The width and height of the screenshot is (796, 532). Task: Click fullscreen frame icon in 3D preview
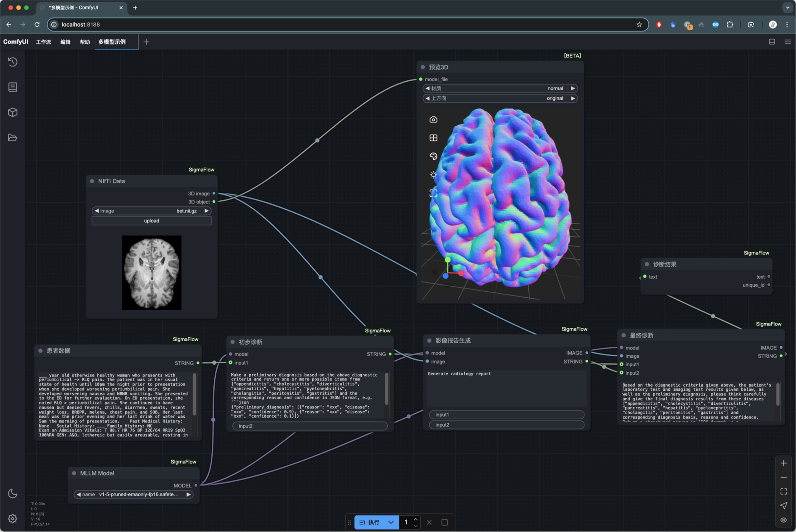[x=433, y=193]
